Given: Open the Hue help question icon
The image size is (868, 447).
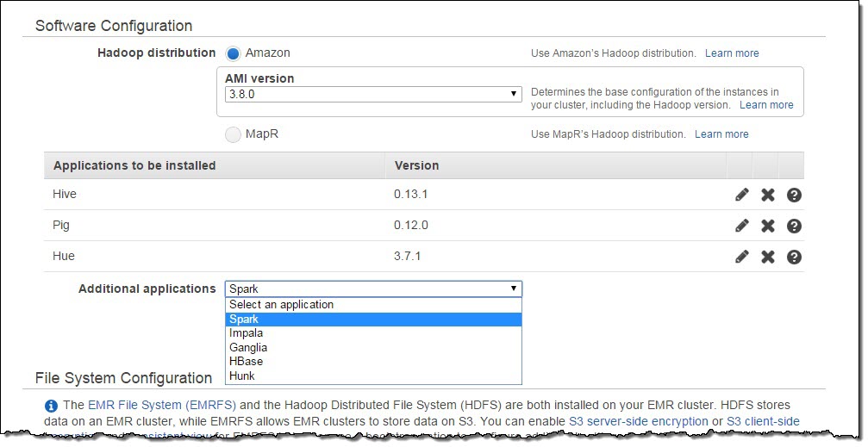Looking at the screenshot, I should 795,257.
